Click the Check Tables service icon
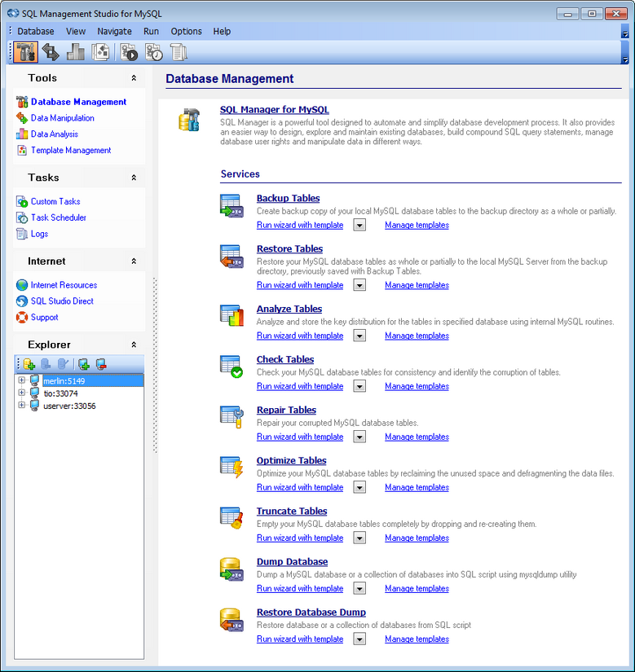 click(x=232, y=367)
